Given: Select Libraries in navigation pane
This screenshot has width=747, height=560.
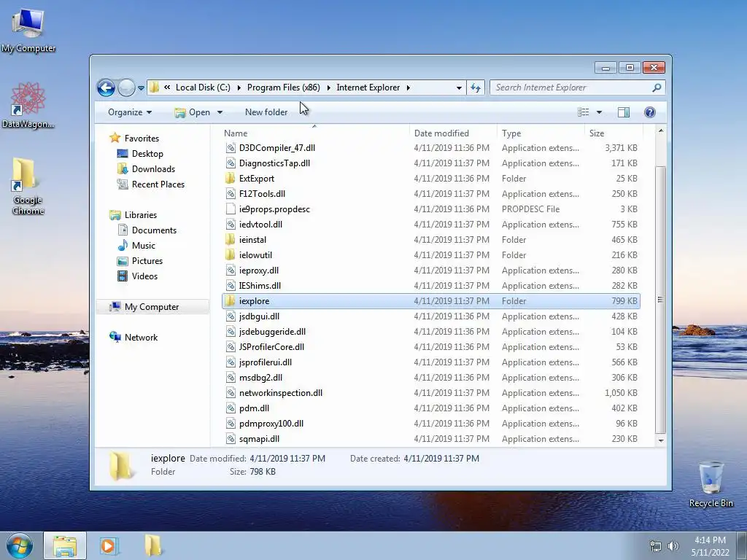Looking at the screenshot, I should tap(141, 215).
